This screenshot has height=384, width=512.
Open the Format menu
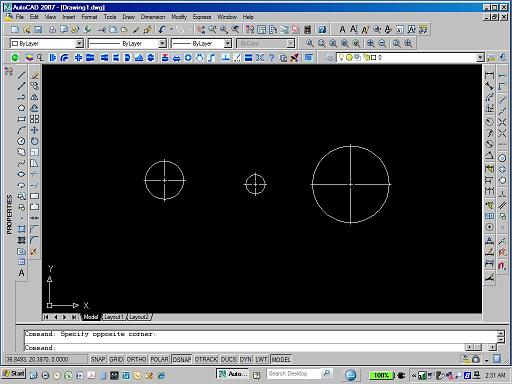pos(89,17)
